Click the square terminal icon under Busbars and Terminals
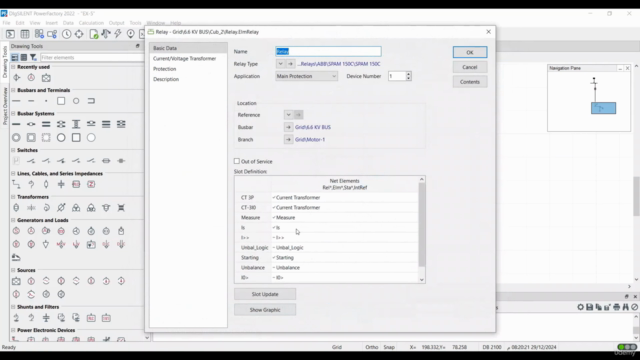640x360 pixels. pyautogui.click(x=61, y=101)
